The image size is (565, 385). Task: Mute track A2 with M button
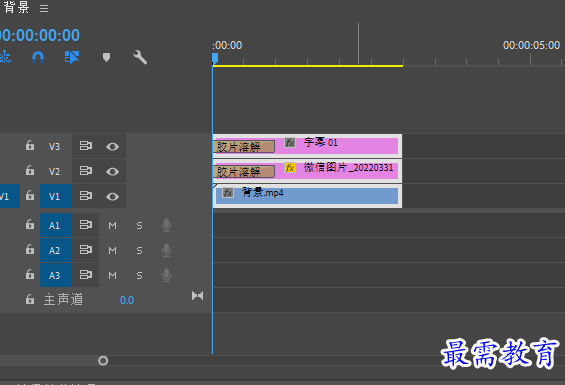tap(112, 251)
